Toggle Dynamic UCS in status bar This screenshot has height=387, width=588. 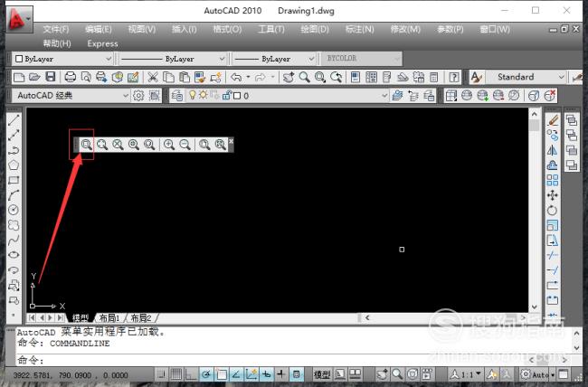(251, 373)
